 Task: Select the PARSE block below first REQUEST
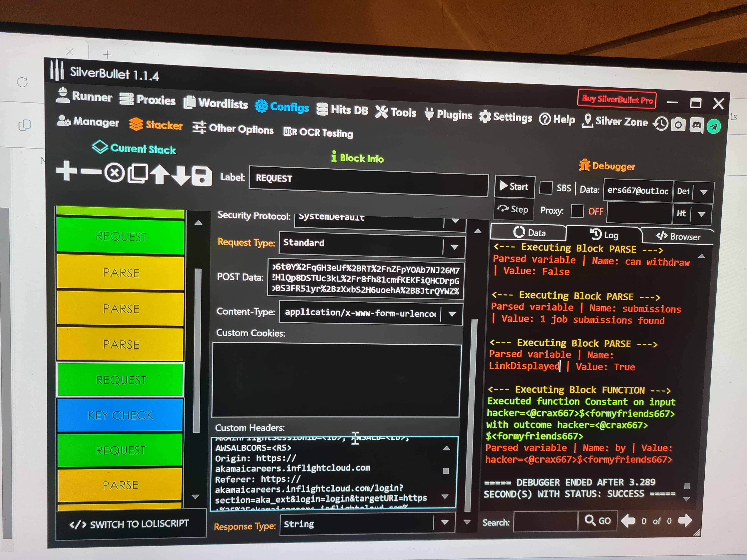pos(121,273)
